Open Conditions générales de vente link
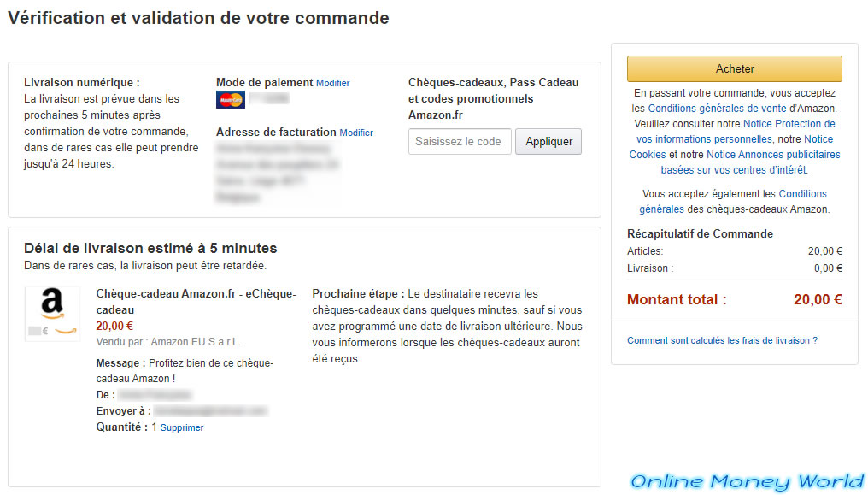Viewport: 868px width, 495px height. click(x=717, y=109)
